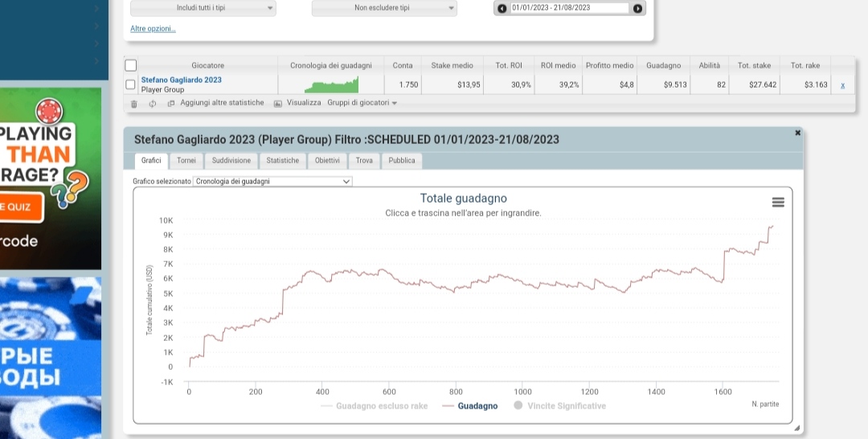This screenshot has height=439, width=868.
Task: Click the Visualizza button
Action: click(303, 103)
